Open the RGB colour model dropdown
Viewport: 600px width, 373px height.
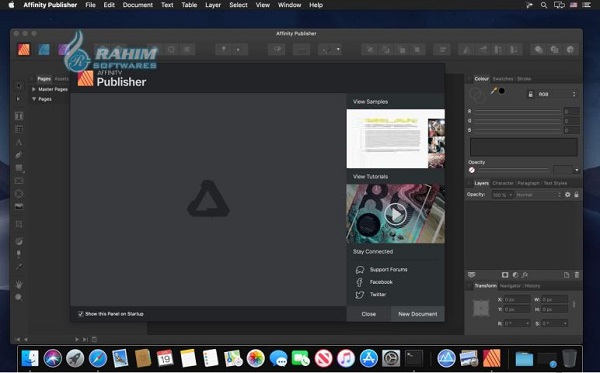pos(557,94)
